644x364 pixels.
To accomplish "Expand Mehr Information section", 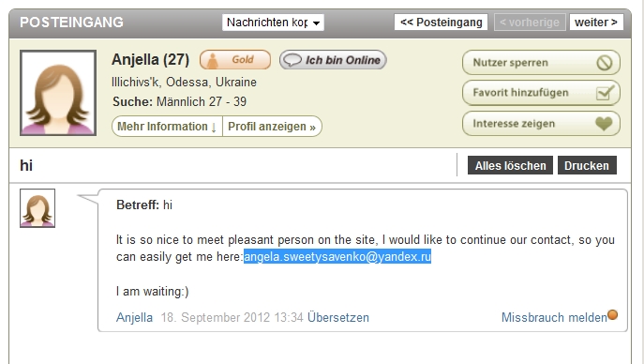I will tap(167, 127).
